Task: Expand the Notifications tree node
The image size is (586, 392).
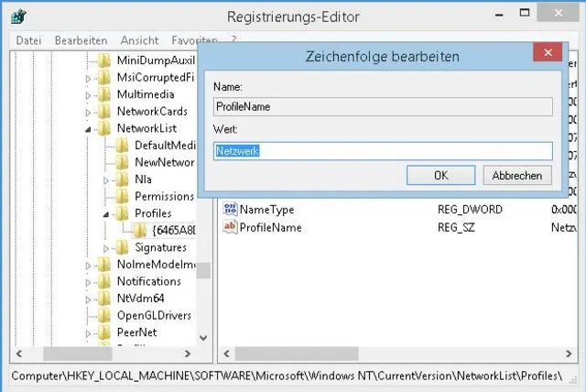Action: (88, 283)
